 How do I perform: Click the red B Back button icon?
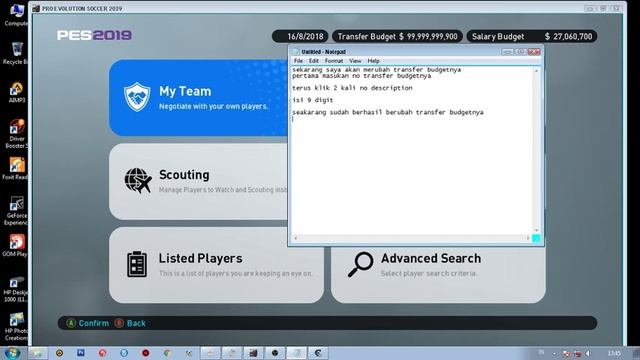click(x=119, y=323)
